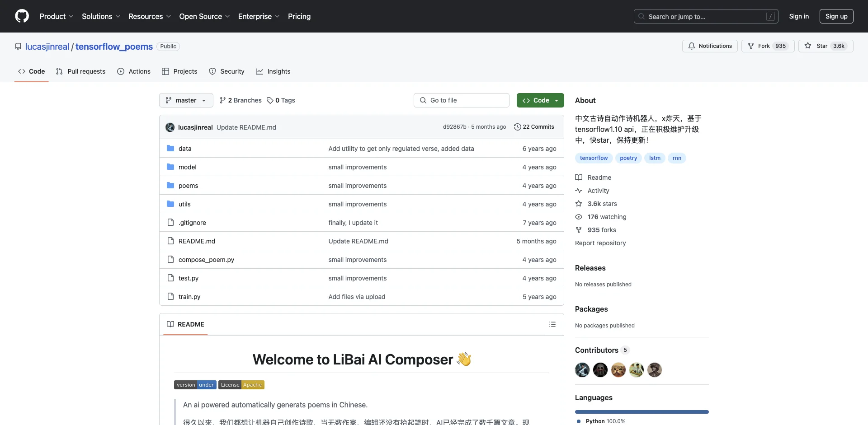868x425 pixels.
Task: Select the Code tab
Action: pyautogui.click(x=32, y=71)
